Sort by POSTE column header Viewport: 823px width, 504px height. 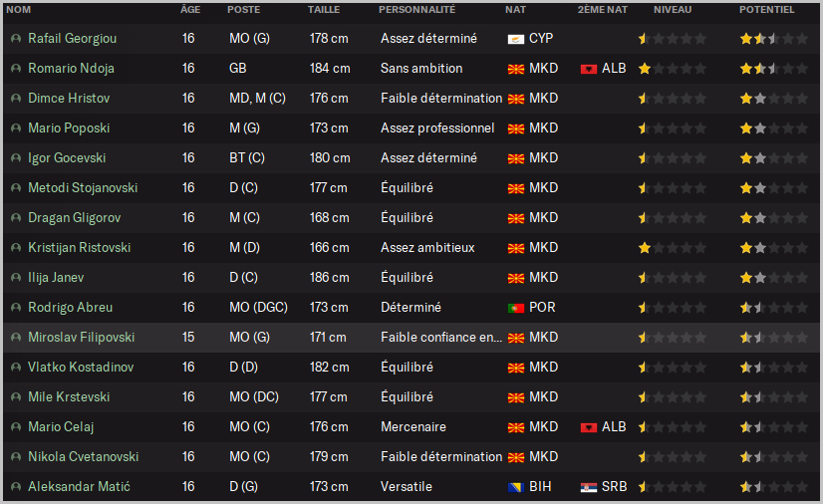(x=244, y=9)
